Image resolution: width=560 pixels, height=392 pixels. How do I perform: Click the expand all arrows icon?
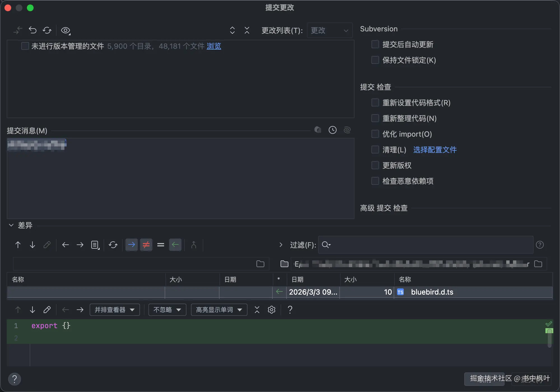click(x=232, y=30)
